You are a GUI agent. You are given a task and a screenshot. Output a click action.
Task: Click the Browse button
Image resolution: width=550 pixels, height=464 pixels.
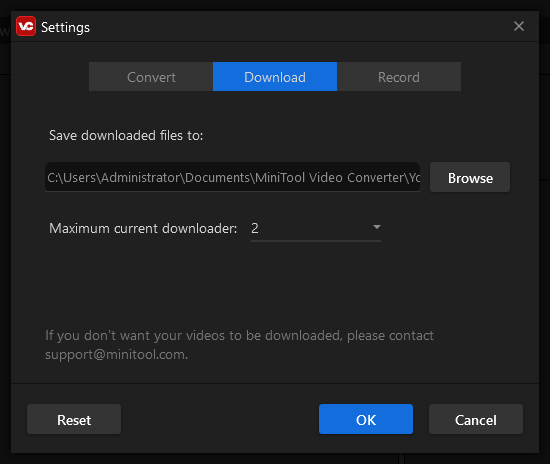pyautogui.click(x=470, y=177)
